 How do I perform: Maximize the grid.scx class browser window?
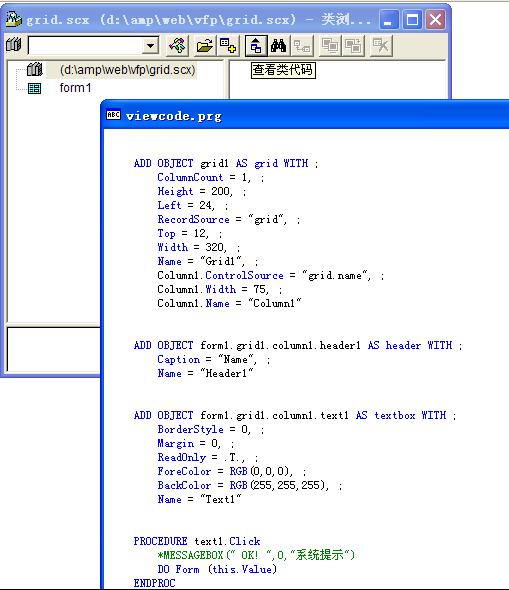tap(412, 19)
